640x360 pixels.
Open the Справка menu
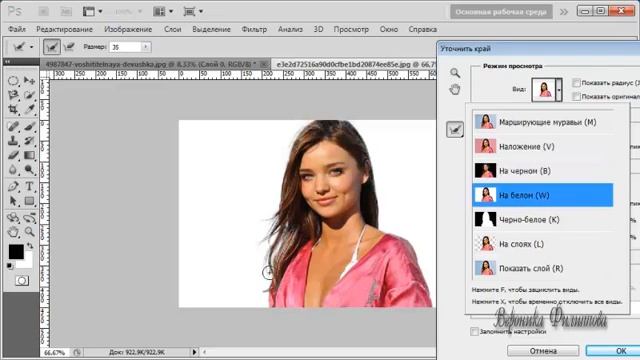[x=423, y=29]
